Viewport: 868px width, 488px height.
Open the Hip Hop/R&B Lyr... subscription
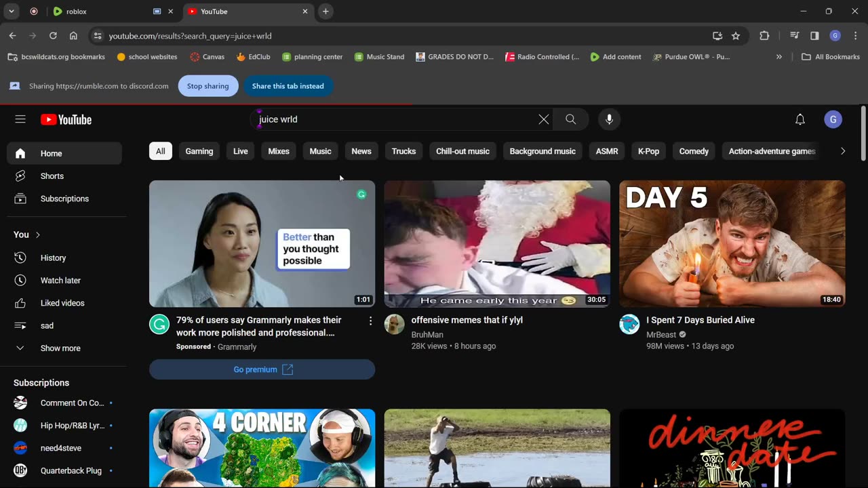pyautogui.click(x=66, y=426)
